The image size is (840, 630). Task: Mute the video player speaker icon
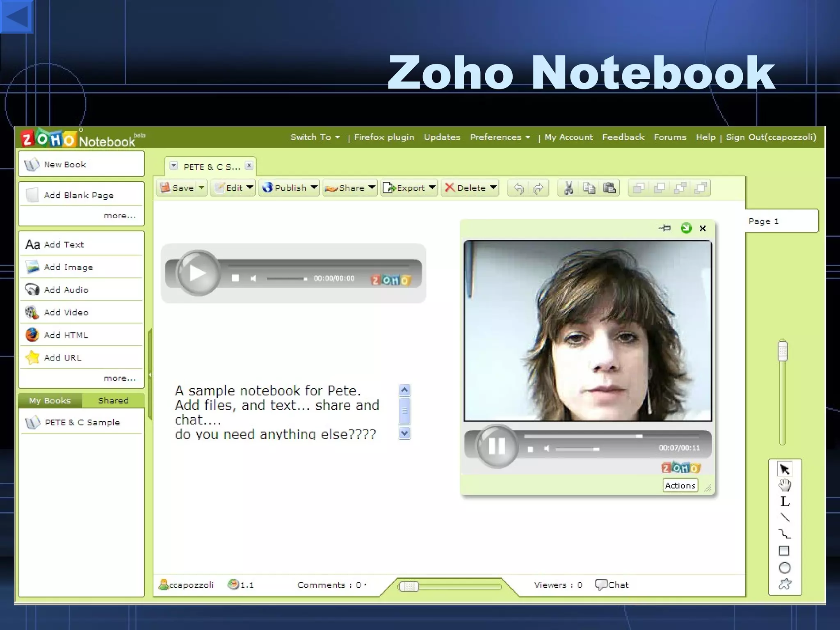(547, 449)
